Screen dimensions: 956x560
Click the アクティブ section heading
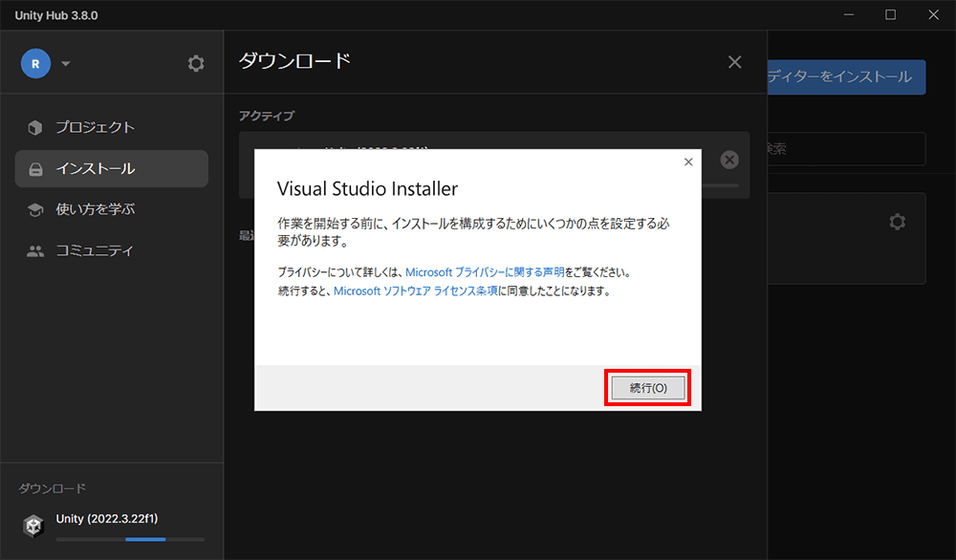(x=267, y=116)
